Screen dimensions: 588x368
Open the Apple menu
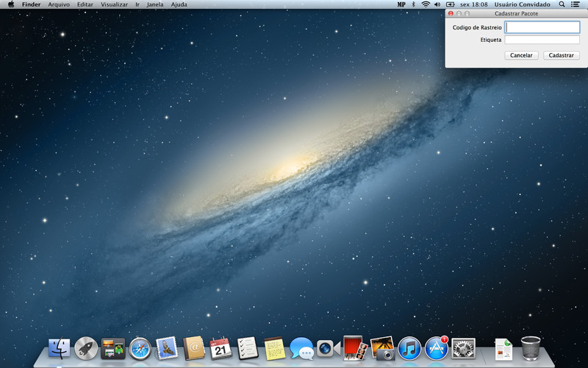(x=11, y=4)
